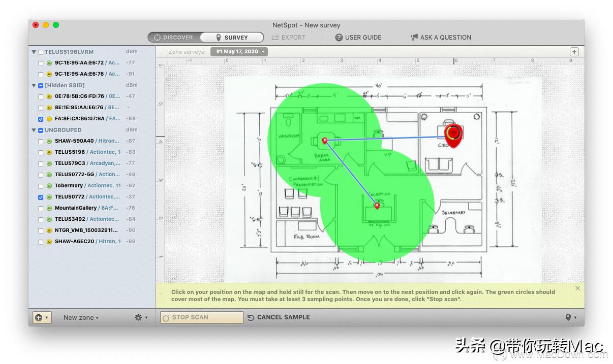Select the TELUS3492 network name
Screen dimensions: 613x364
(70, 219)
